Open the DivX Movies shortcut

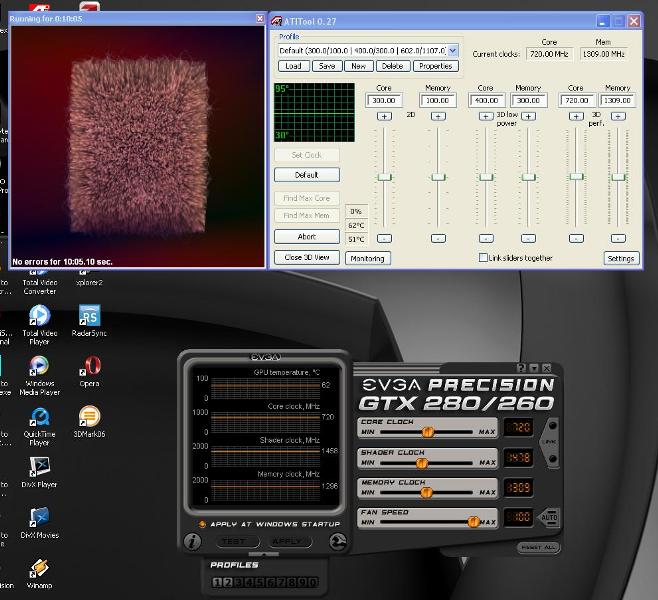[39, 522]
